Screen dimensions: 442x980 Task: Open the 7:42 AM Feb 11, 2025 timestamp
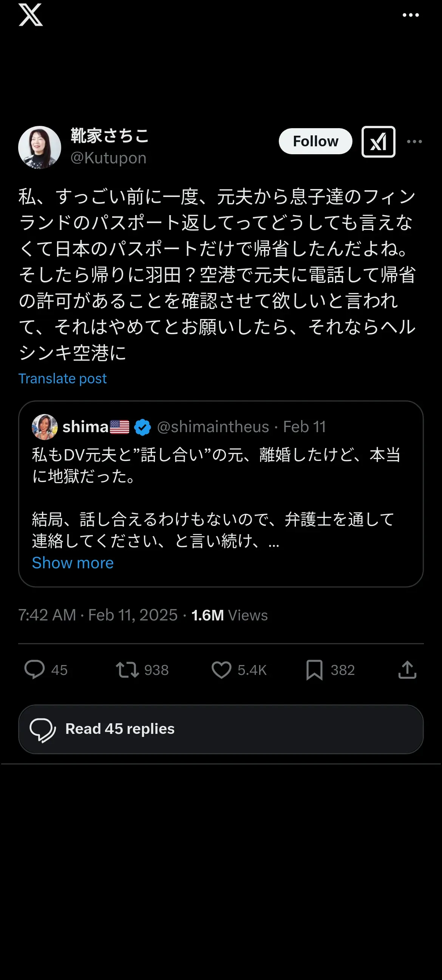click(x=98, y=615)
